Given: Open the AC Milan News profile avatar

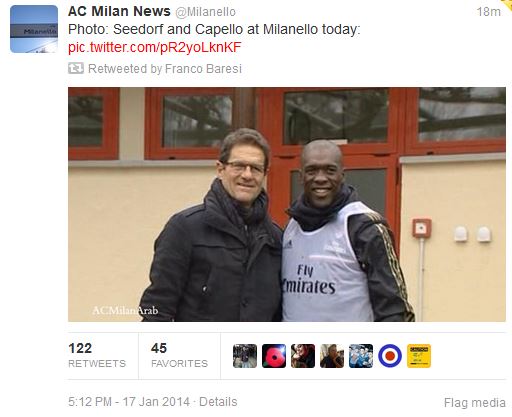Looking at the screenshot, I should (x=34, y=29).
